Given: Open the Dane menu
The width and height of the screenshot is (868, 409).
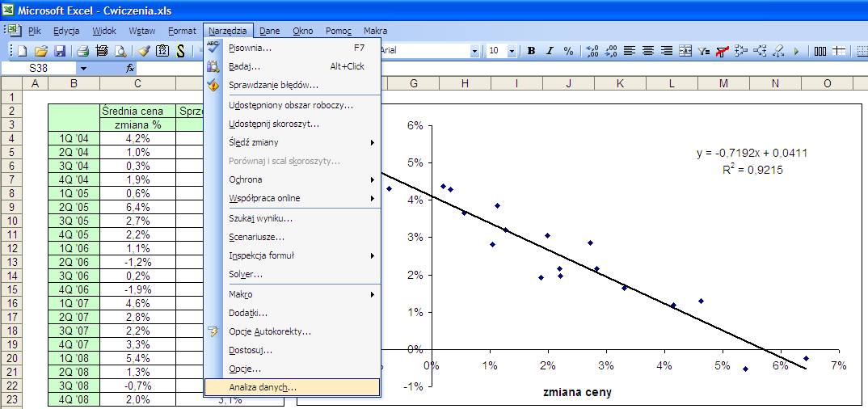Looking at the screenshot, I should click(270, 31).
